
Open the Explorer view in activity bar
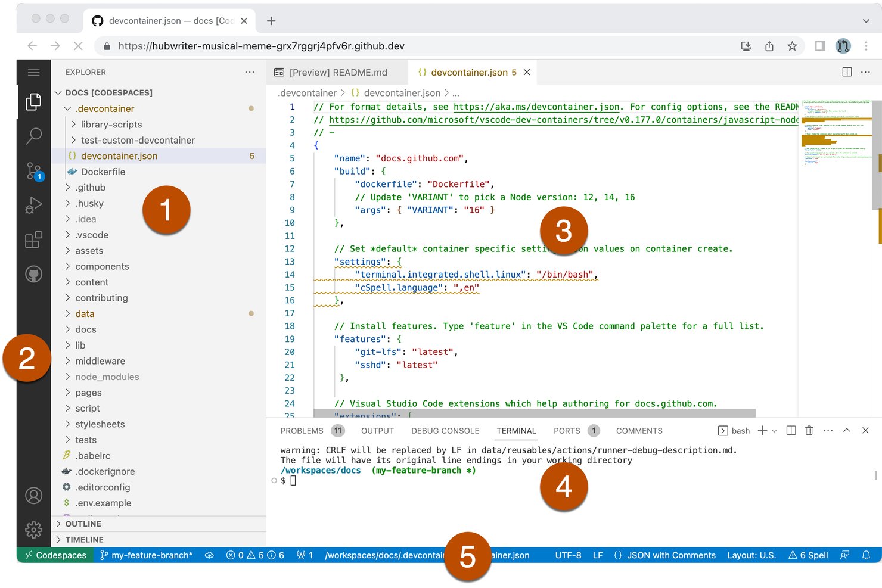click(33, 102)
